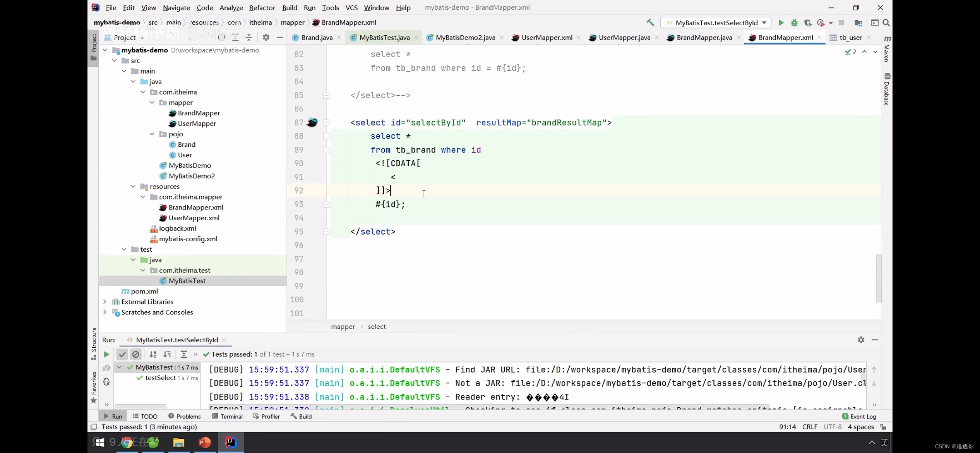Hide the Run tool window
980x453 pixels.
875,340
